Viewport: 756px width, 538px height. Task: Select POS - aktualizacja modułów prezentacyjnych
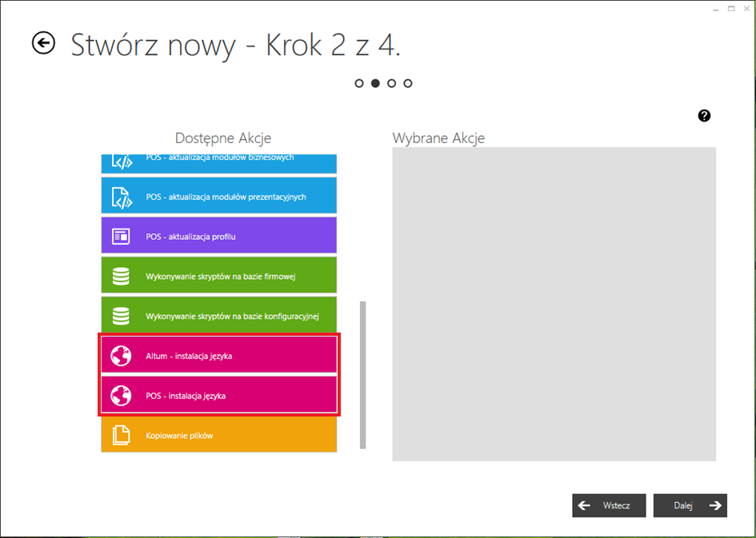click(219, 195)
